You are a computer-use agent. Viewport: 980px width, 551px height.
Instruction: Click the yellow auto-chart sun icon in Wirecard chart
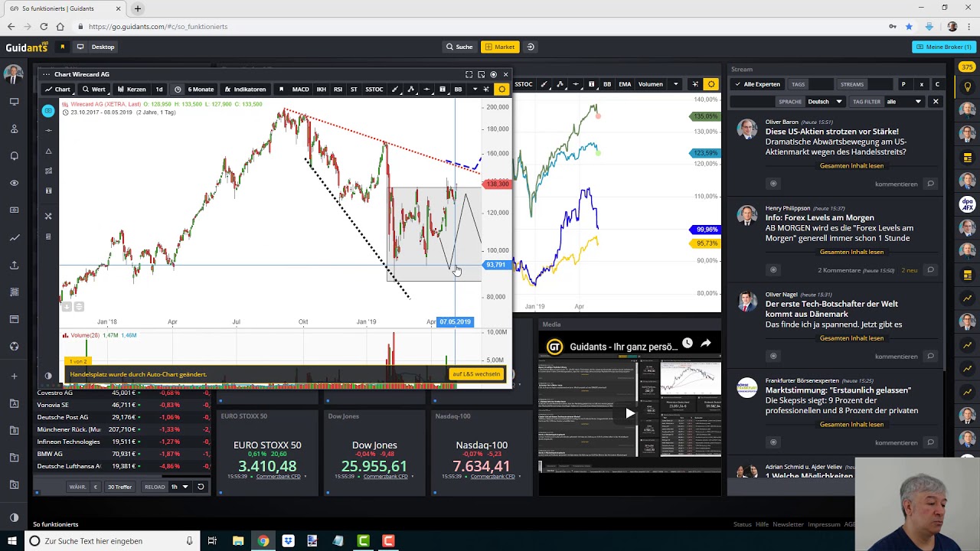(x=501, y=90)
